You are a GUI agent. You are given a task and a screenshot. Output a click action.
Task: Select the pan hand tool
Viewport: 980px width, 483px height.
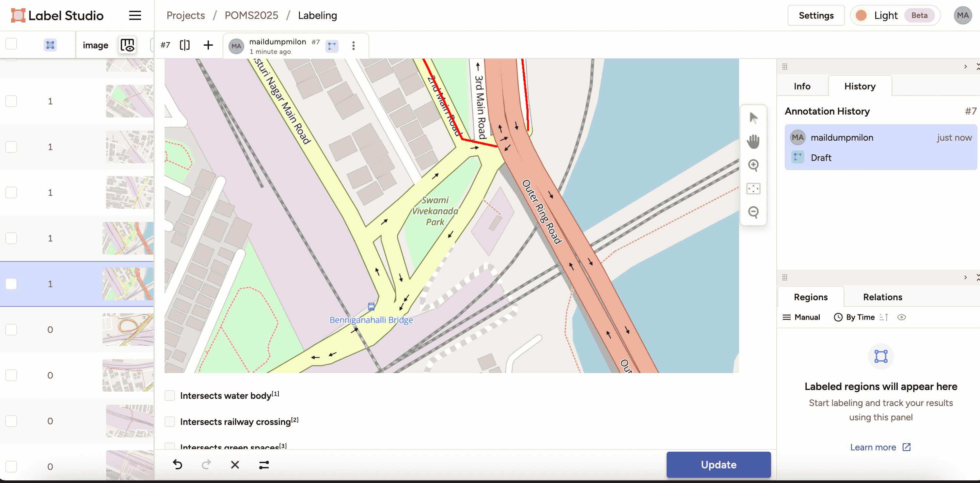753,142
